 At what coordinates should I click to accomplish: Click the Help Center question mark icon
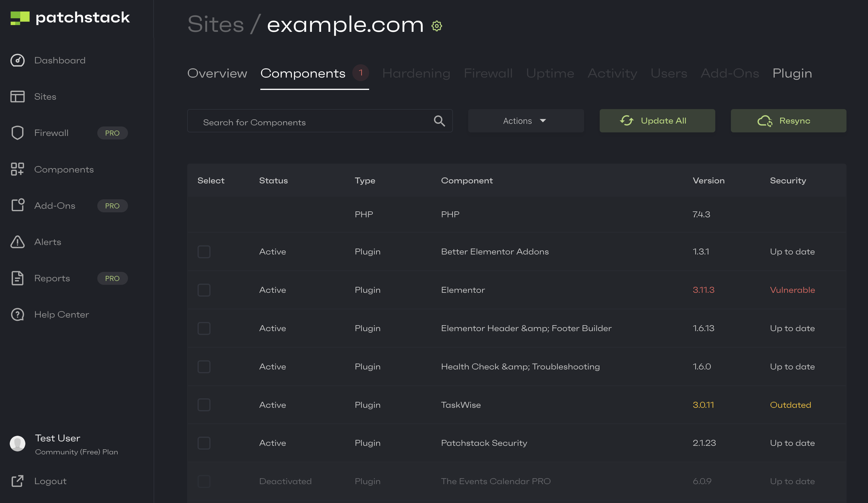[17, 315]
